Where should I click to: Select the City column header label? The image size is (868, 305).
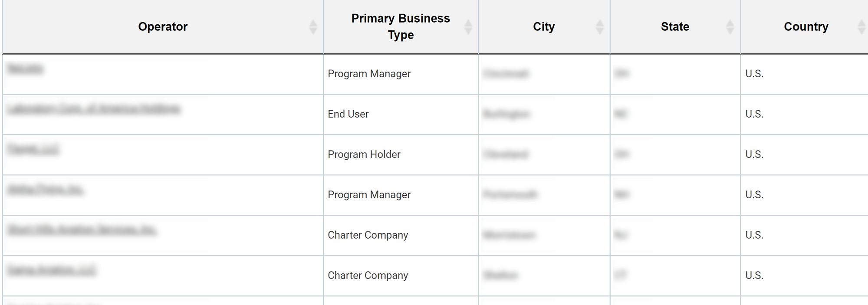[x=544, y=26]
